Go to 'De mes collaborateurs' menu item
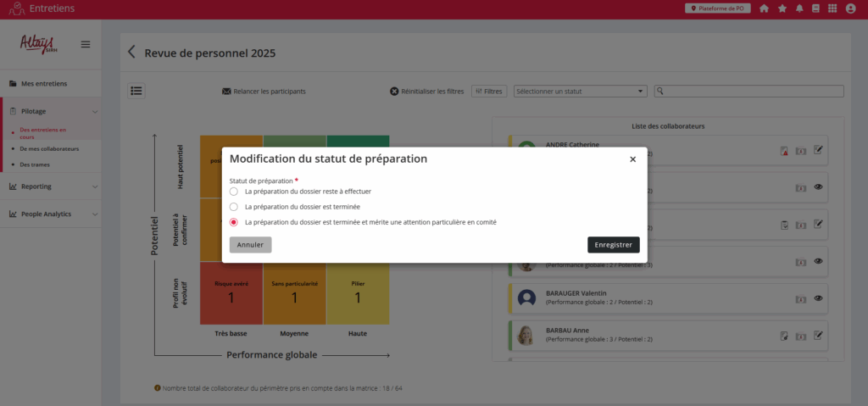 click(x=49, y=148)
